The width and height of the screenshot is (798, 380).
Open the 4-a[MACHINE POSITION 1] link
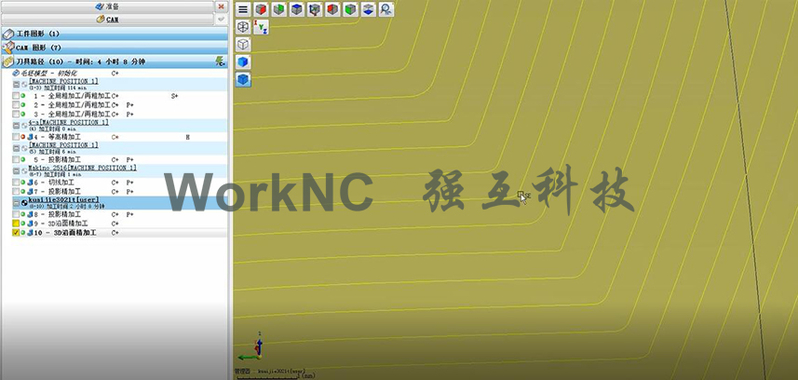pos(68,123)
